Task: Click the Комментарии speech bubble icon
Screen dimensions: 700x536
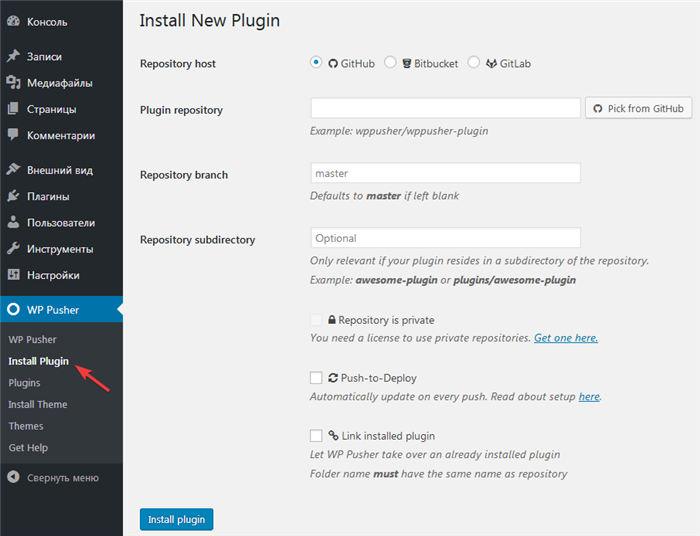Action: click(13, 134)
